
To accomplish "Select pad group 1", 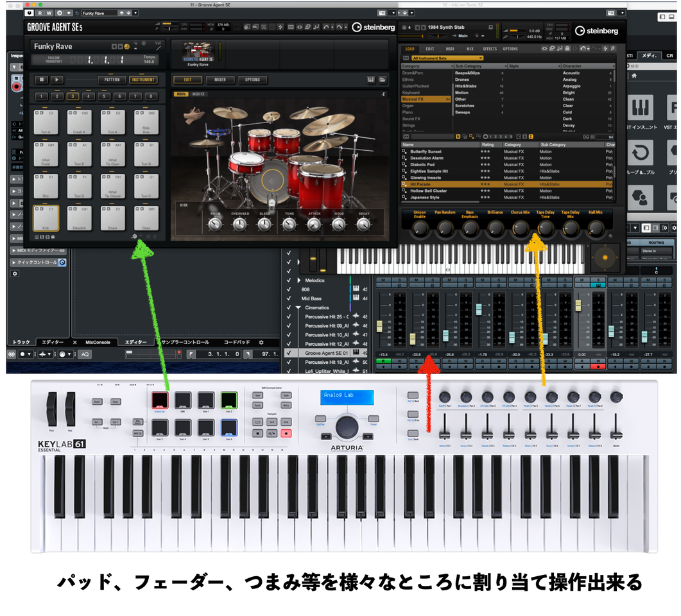I will point(41,96).
